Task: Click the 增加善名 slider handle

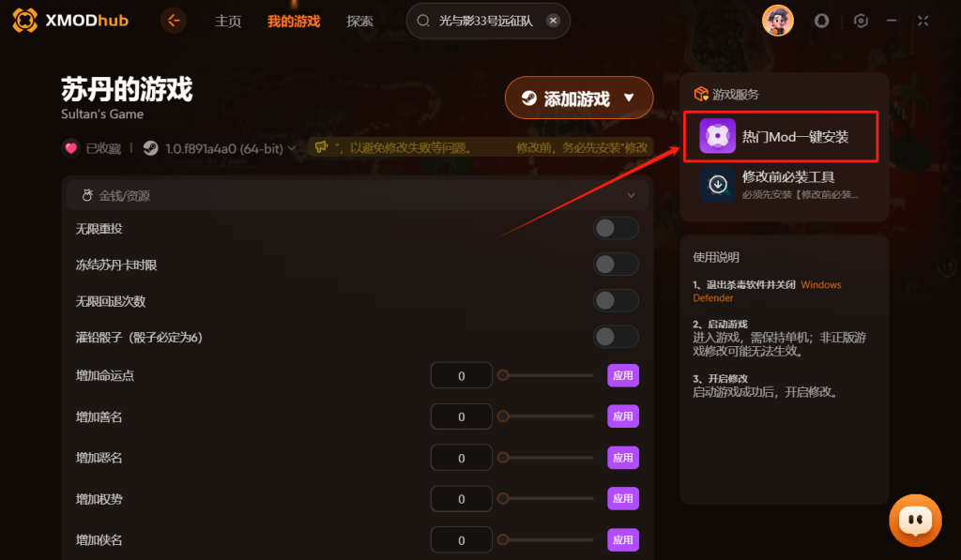Action: pos(503,416)
